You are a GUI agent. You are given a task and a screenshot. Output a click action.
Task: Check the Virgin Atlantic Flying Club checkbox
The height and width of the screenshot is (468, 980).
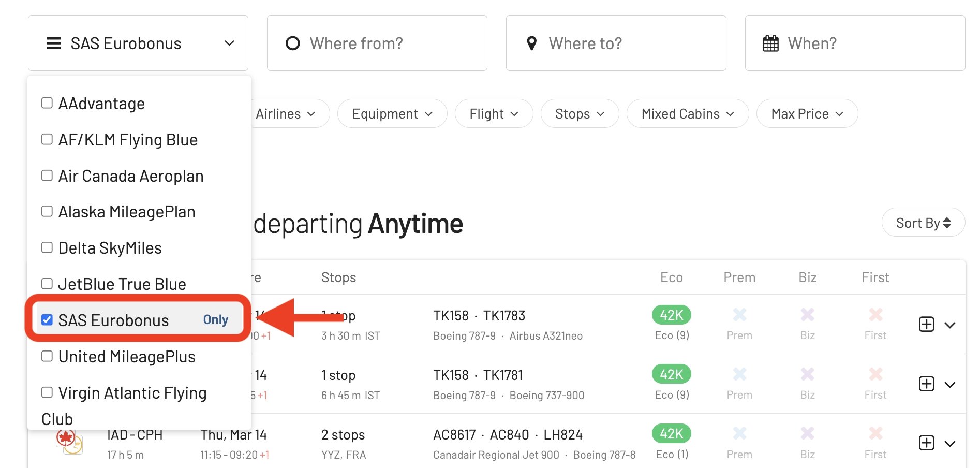(x=47, y=392)
